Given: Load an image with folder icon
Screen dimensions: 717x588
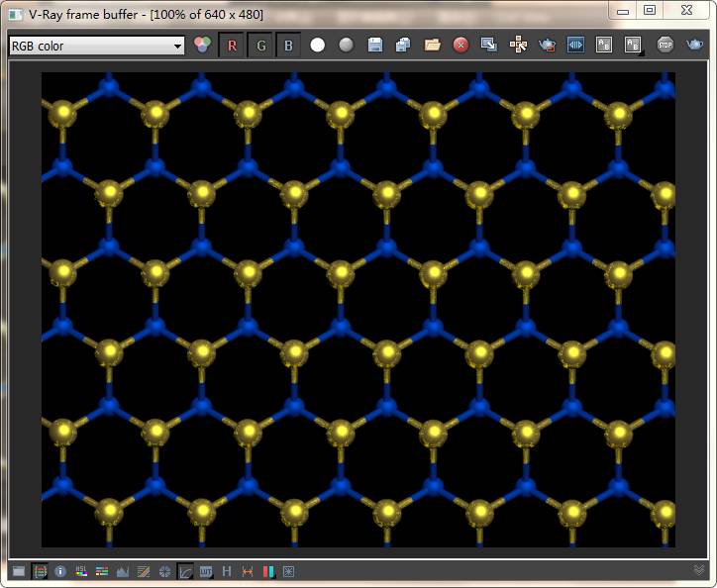Looking at the screenshot, I should [432, 46].
